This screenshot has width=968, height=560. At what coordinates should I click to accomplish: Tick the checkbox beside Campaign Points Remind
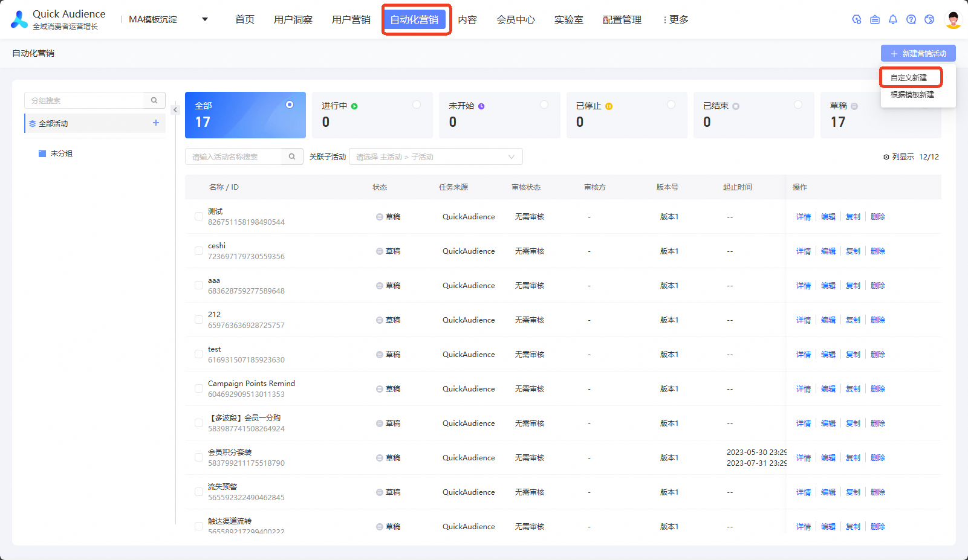(198, 388)
